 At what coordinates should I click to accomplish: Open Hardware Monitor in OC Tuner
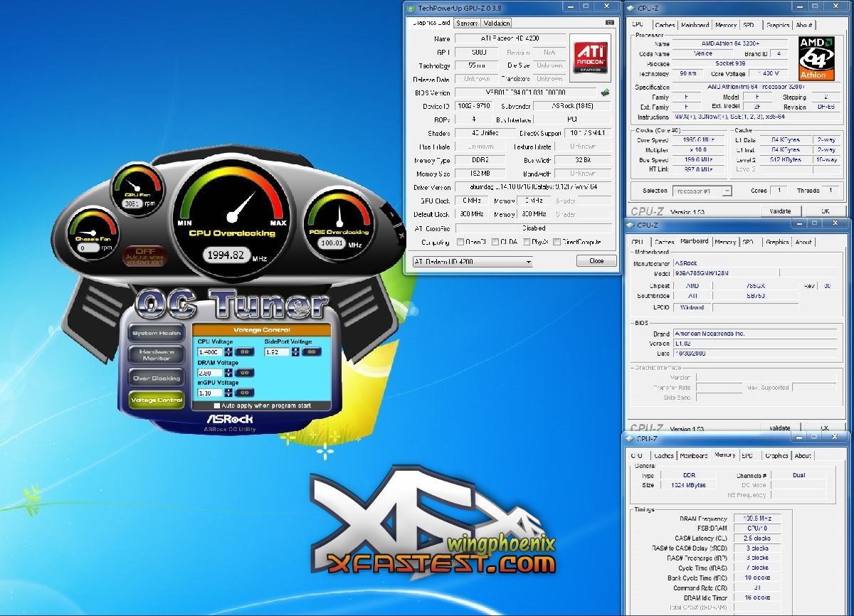pyautogui.click(x=157, y=354)
